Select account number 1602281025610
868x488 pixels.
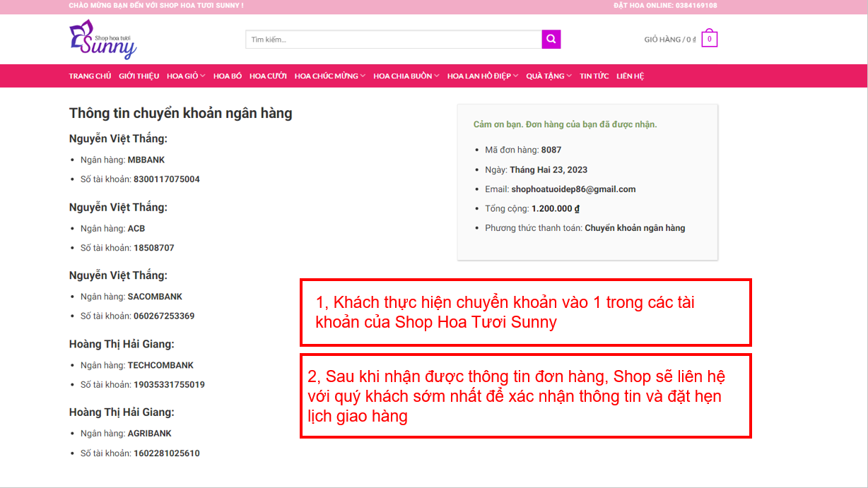click(167, 453)
